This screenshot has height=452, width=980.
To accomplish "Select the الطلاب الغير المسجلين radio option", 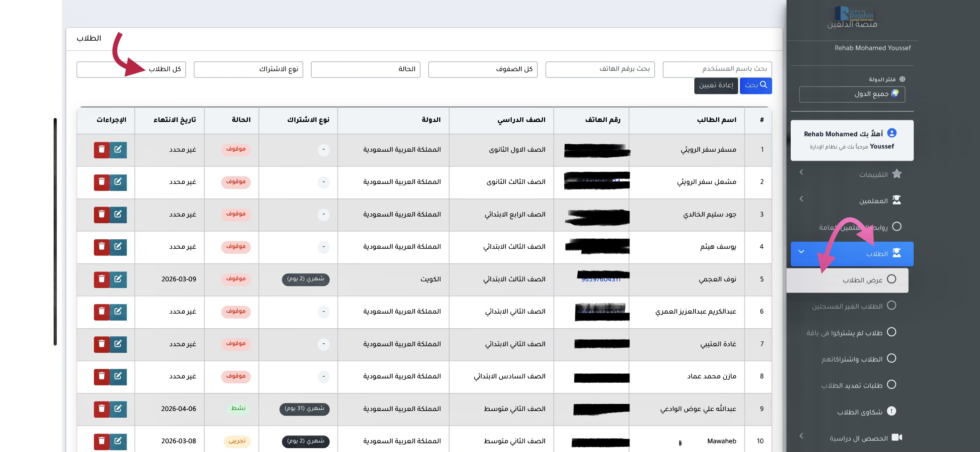I will (891, 306).
